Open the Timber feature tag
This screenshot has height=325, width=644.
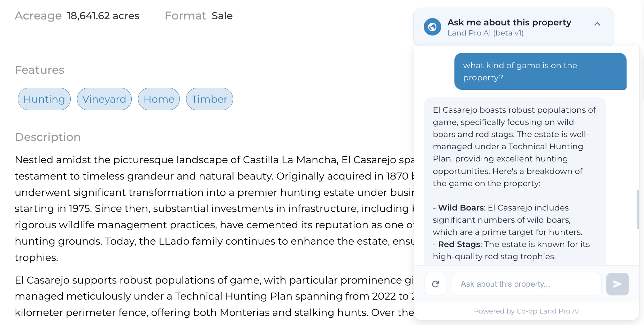[x=209, y=99]
